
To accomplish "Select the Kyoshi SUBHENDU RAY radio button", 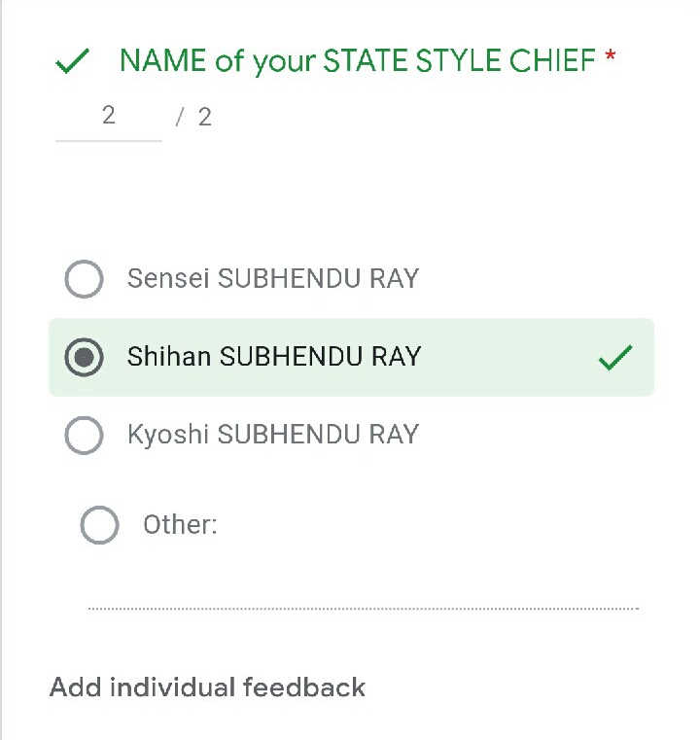I will coord(84,435).
